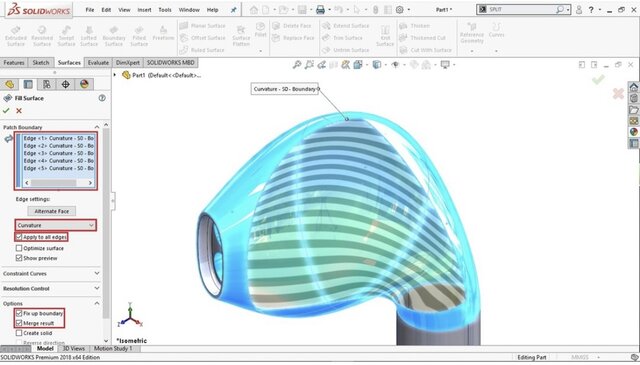Accept Fill Surface with green checkmark
This screenshot has width=640, height=365.
pos(6,111)
